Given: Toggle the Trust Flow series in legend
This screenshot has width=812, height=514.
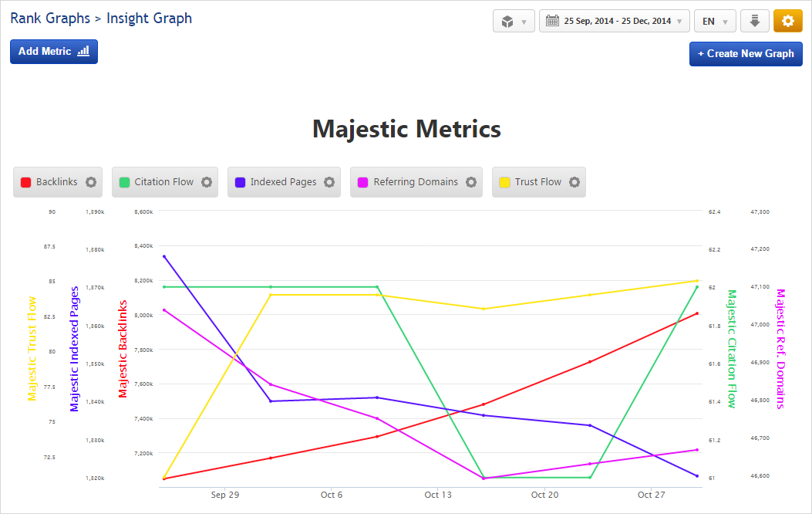Looking at the screenshot, I should (537, 182).
